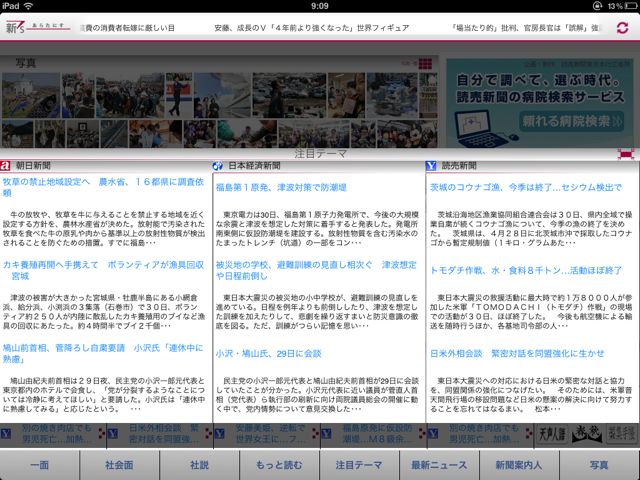
Task: Tap the 注目テーマ panel title
Action: 321,153
